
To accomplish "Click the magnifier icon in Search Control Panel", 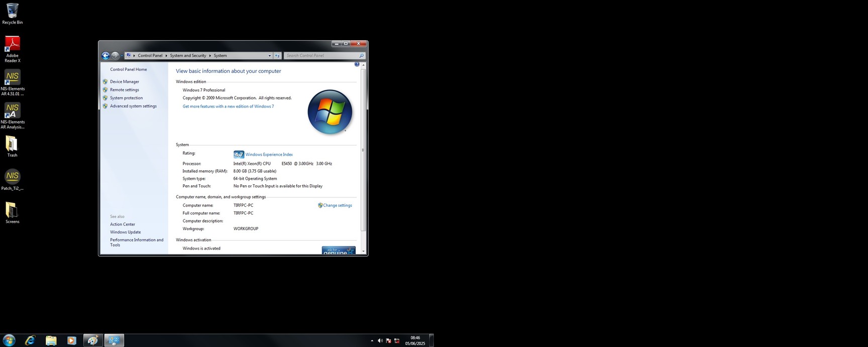I will (x=361, y=56).
